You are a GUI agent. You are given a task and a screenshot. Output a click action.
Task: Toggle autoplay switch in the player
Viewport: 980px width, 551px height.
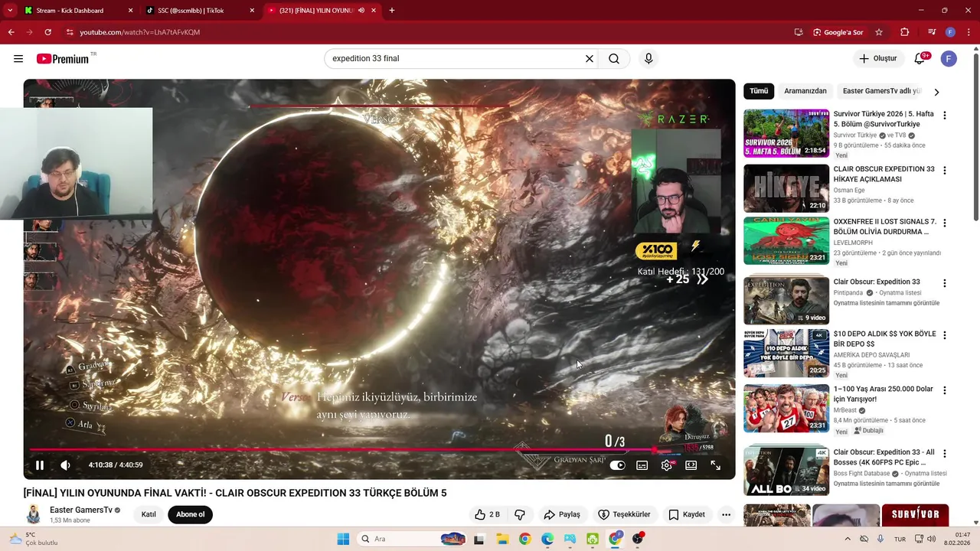617,465
